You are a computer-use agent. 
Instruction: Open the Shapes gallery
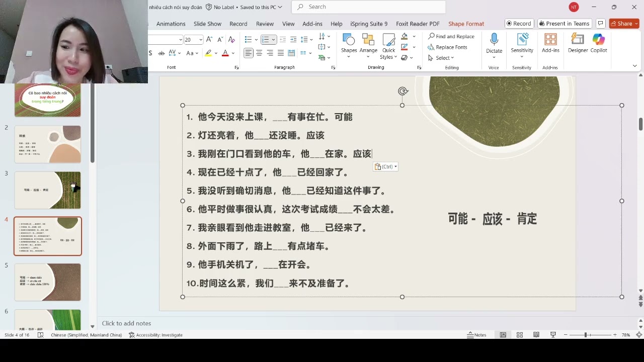coord(349,46)
